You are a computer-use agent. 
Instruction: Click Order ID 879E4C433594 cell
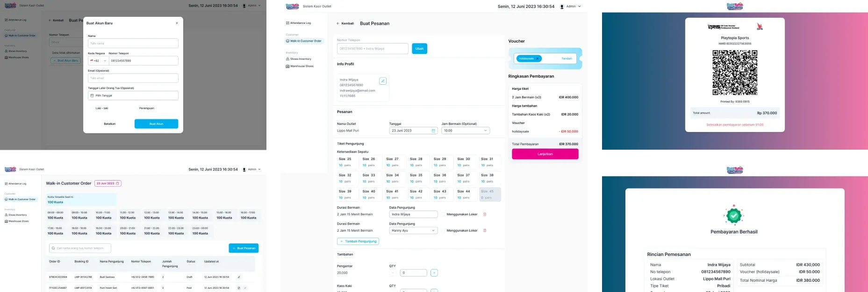click(x=58, y=277)
